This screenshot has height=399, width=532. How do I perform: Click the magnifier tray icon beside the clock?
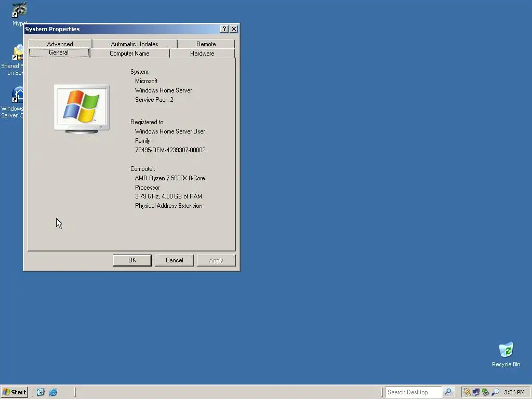[x=495, y=392]
